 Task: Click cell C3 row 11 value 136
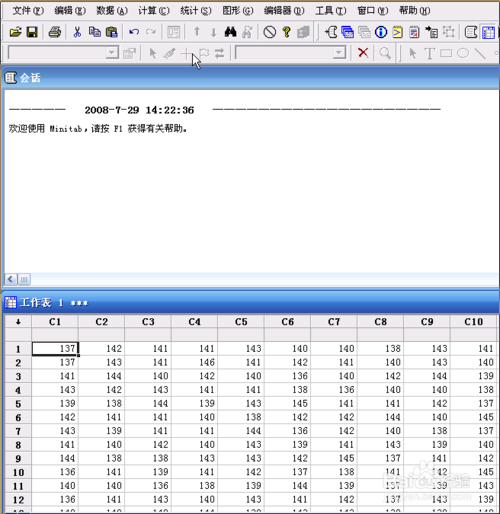[148, 486]
